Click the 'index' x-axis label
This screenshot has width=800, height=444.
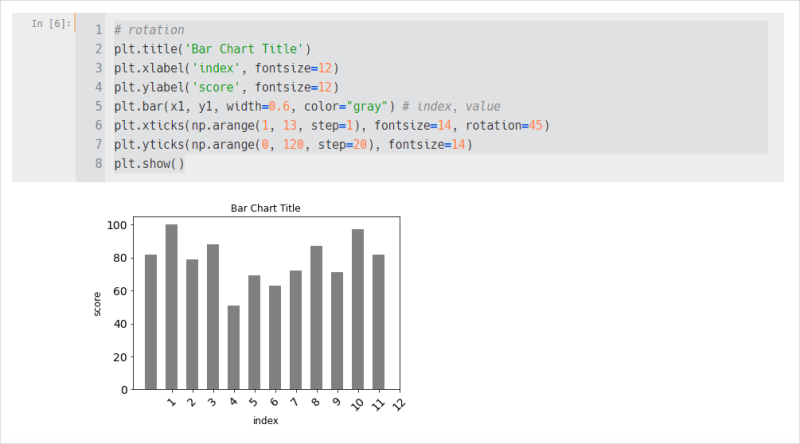point(266,421)
